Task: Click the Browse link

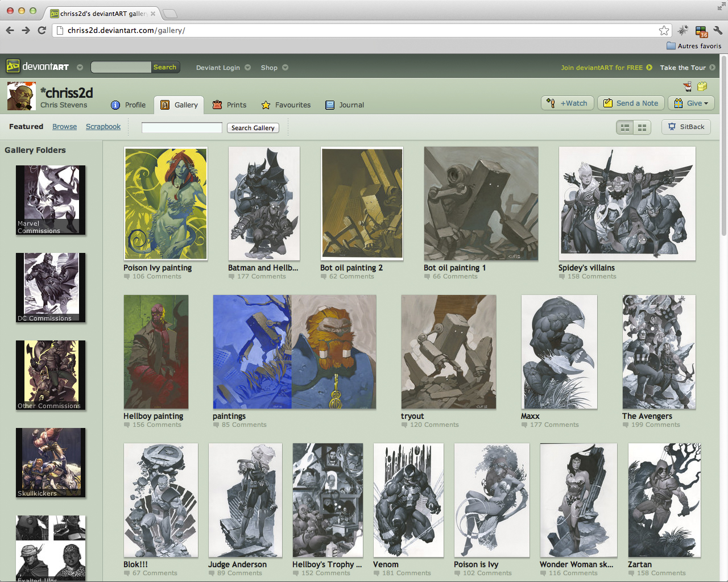Action: [x=64, y=127]
